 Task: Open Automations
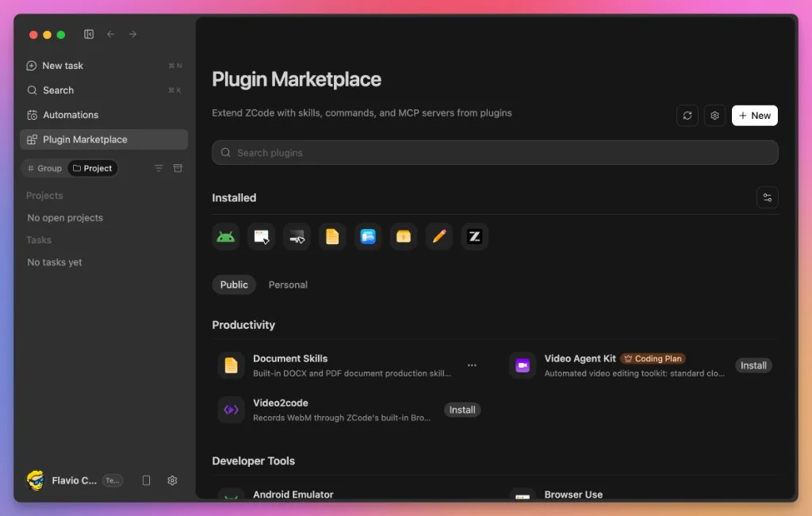pos(104,115)
